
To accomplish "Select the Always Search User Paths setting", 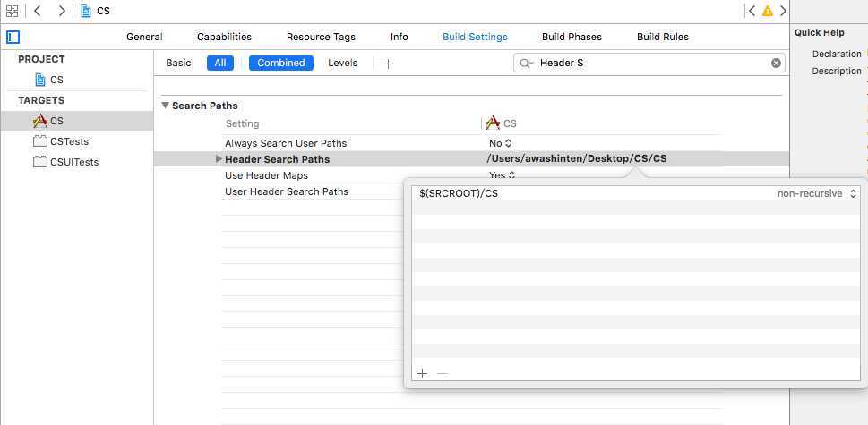I will pyautogui.click(x=286, y=143).
